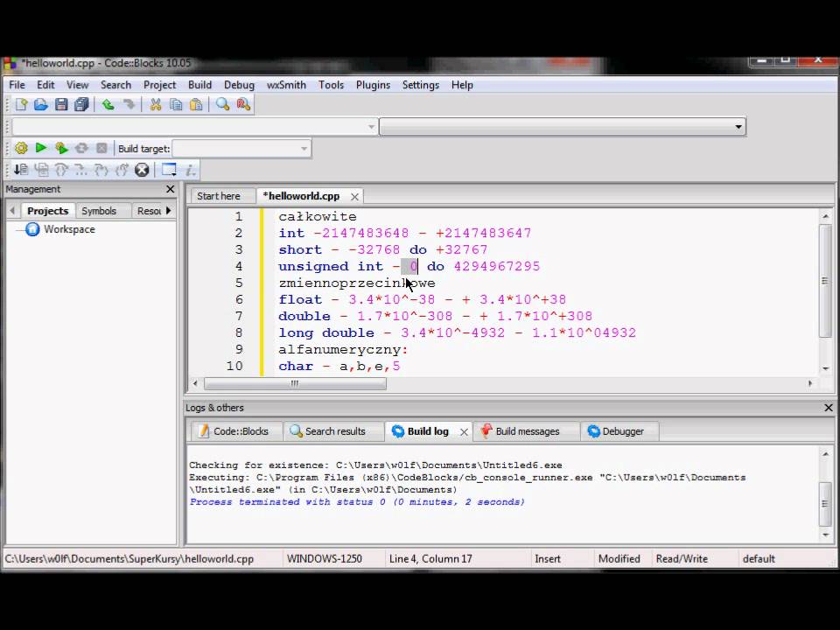
Task: Show more Management tabs with right arrow
Action: (168, 211)
